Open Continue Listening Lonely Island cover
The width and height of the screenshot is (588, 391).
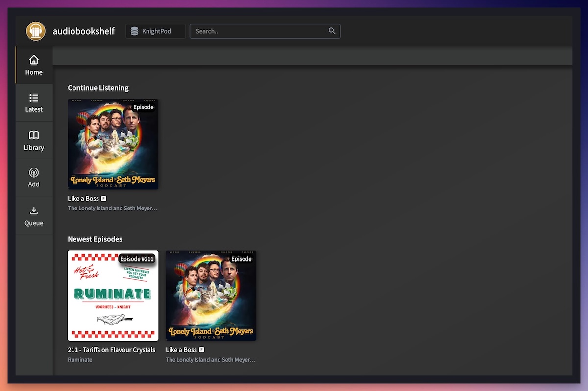click(x=113, y=144)
